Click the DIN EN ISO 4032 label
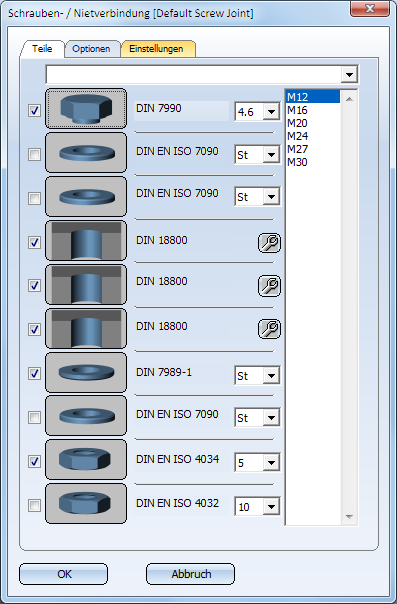The height and width of the screenshot is (604, 397). (178, 503)
